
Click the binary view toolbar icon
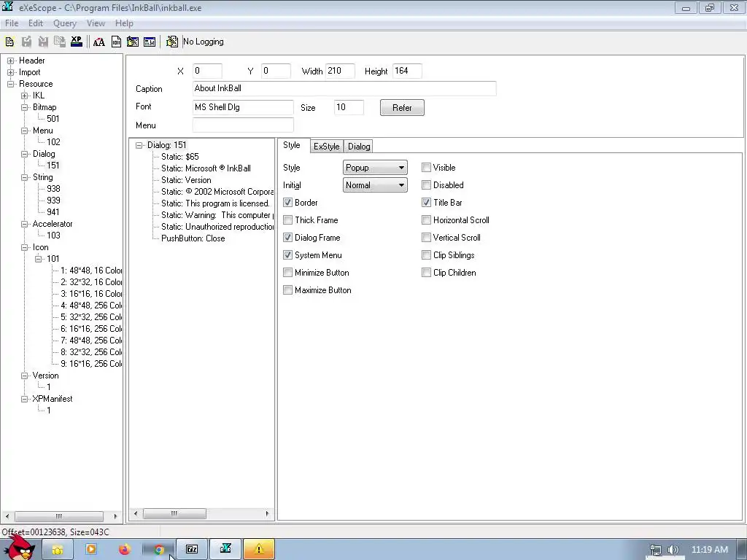[116, 42]
